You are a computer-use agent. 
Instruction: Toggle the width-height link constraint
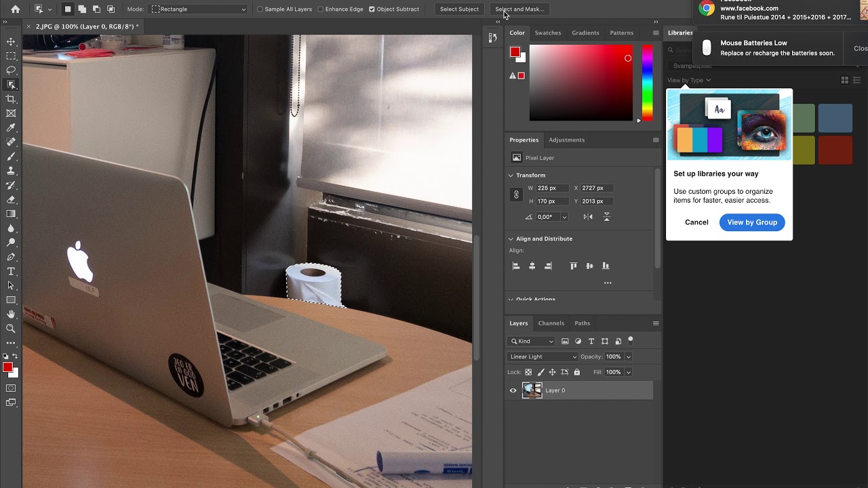pyautogui.click(x=516, y=195)
